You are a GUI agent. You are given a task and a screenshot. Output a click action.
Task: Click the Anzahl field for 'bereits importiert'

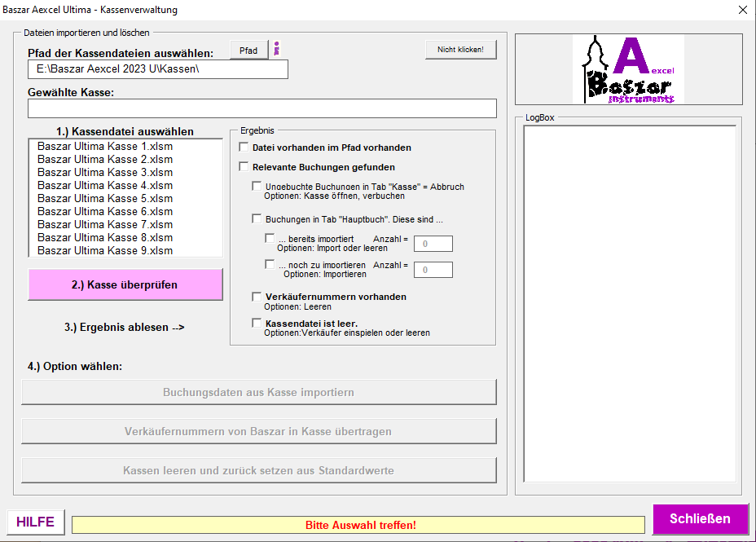(433, 244)
